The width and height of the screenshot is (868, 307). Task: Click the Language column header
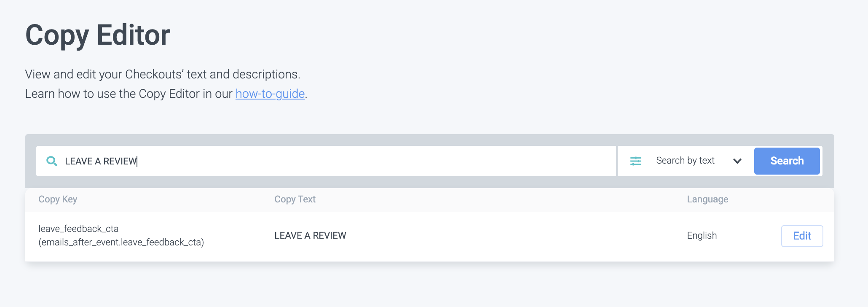[x=707, y=199]
